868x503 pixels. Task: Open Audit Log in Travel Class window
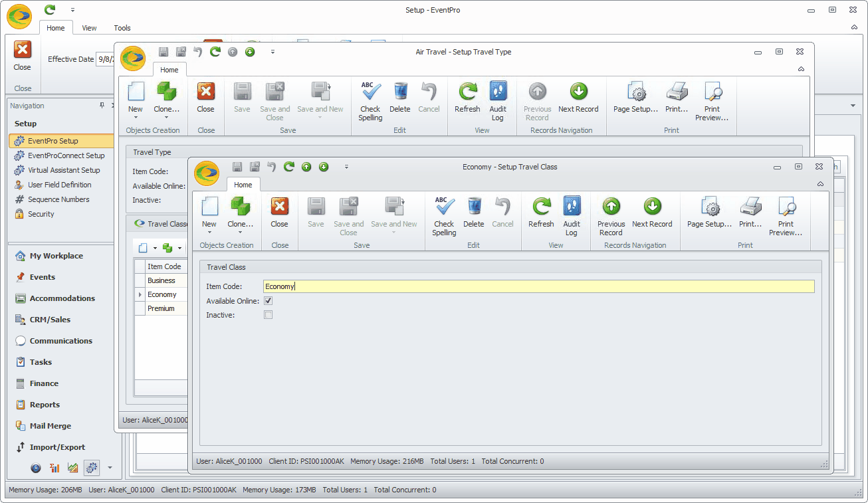pyautogui.click(x=572, y=216)
